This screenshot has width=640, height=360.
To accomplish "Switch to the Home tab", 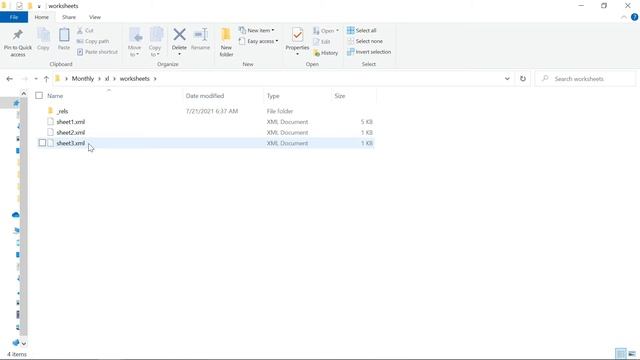I will pyautogui.click(x=42, y=17).
